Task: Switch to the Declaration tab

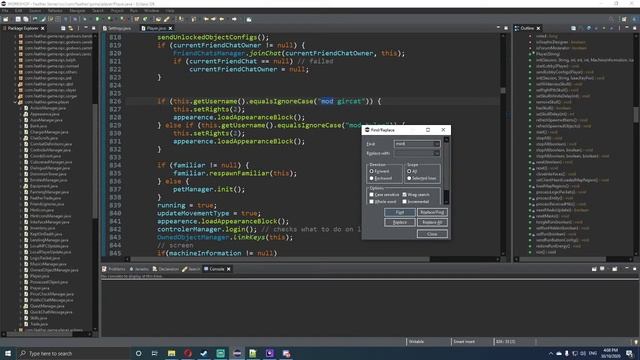Action: 166,269
